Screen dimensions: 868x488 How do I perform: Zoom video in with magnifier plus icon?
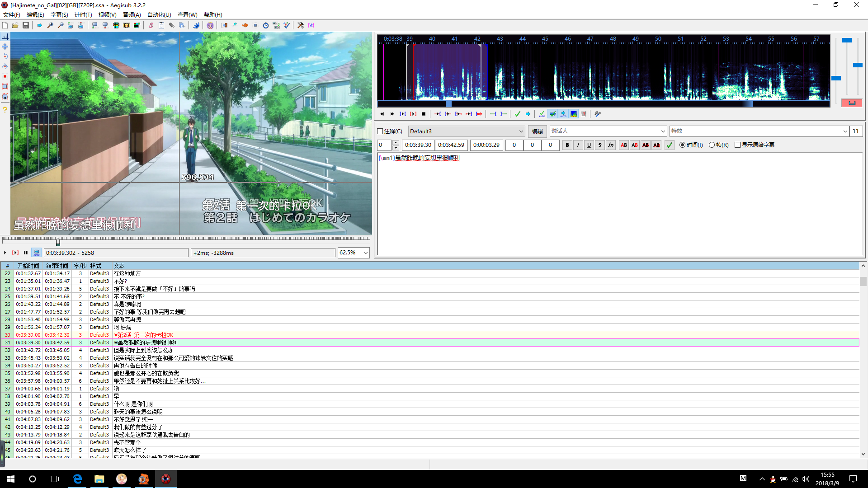point(50,25)
